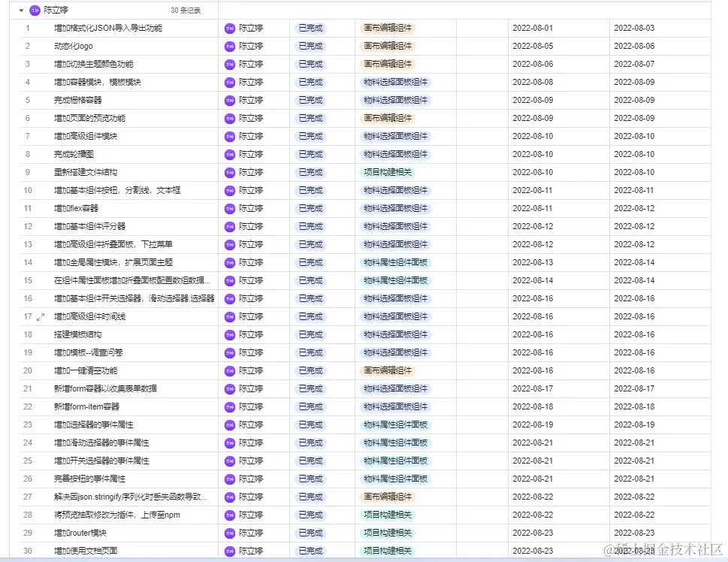The image size is (728, 562).
Task: Click the 项目构建相关 tag in row 28
Action: point(388,515)
